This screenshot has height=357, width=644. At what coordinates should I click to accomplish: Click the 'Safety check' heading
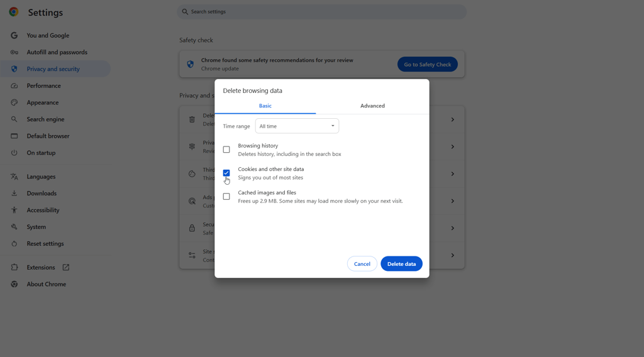[196, 40]
